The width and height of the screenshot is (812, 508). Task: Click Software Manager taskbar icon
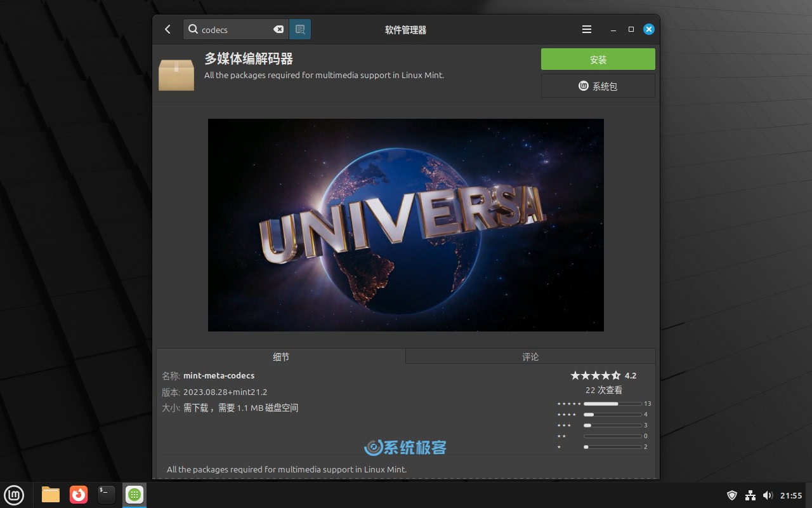(134, 495)
